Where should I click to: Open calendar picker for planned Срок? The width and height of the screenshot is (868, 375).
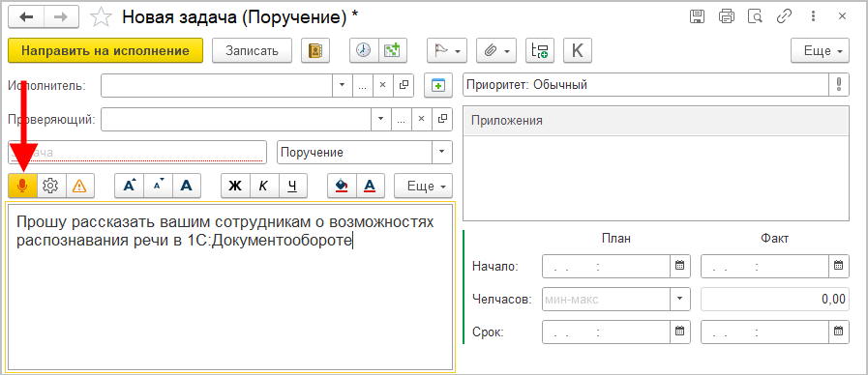(x=680, y=332)
